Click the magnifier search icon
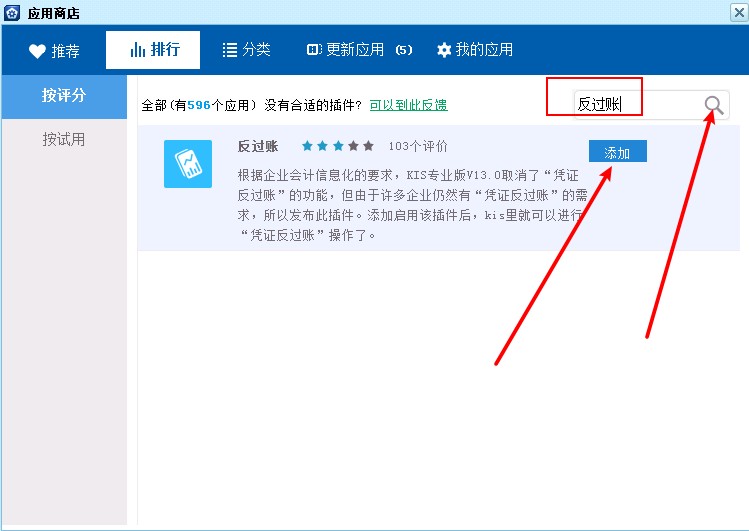This screenshot has width=749, height=531. pos(713,105)
